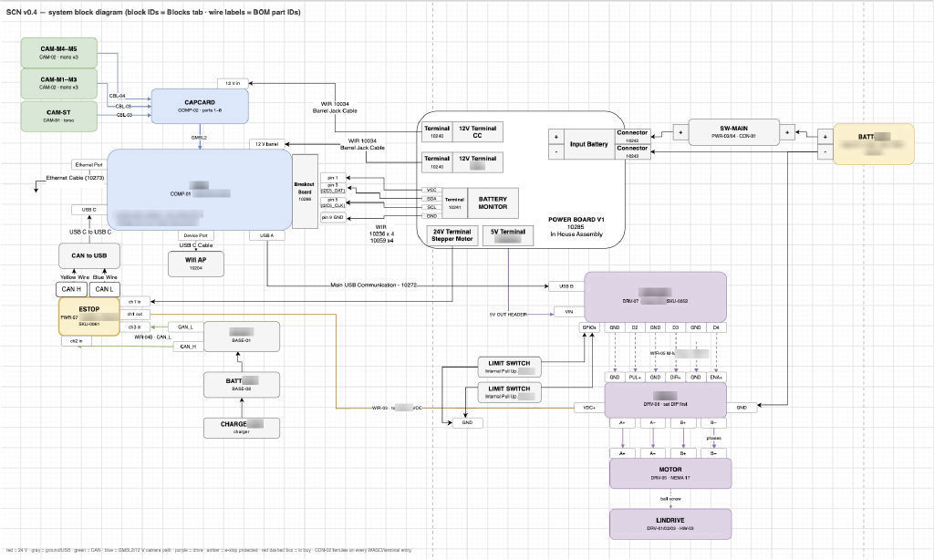Click the D4 pin box
The image size is (934, 560).
pos(716,327)
